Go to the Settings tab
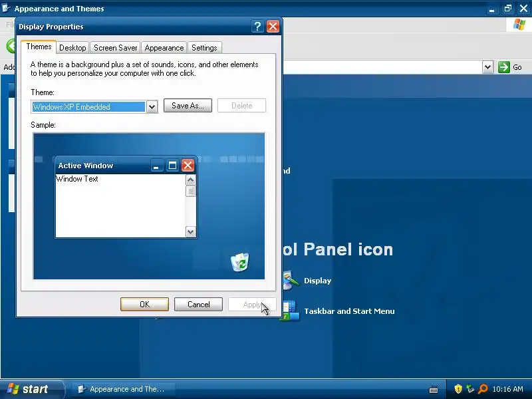This screenshot has height=399, width=532. pos(204,48)
